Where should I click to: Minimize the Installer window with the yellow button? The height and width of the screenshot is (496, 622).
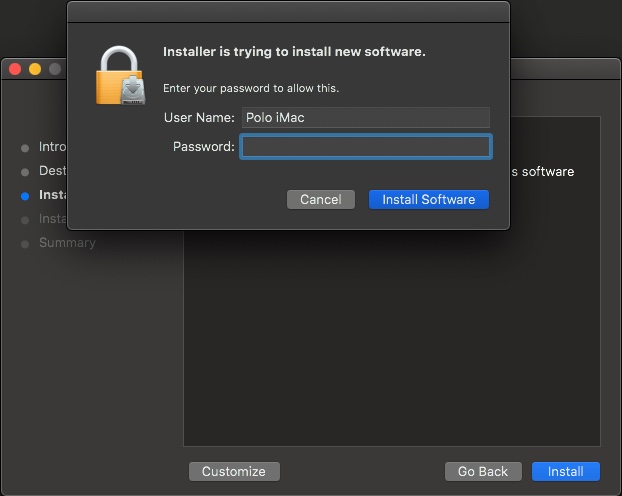(35, 69)
